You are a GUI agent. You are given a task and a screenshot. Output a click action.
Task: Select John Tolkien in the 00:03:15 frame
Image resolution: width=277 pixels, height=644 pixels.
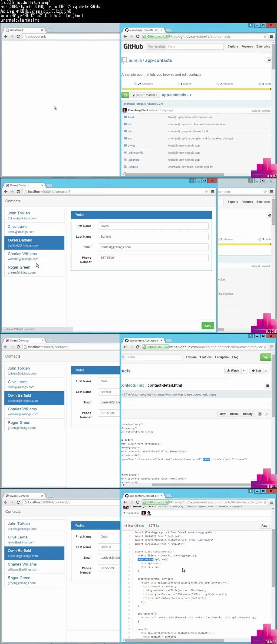tap(34, 371)
